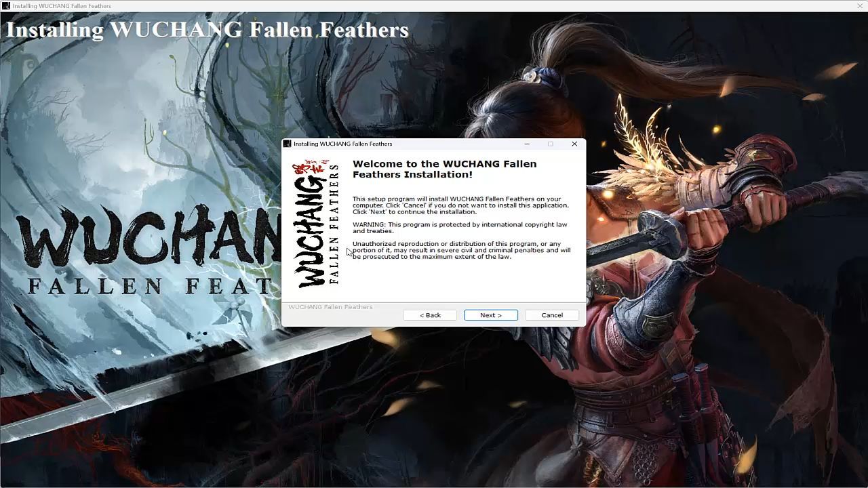The width and height of the screenshot is (868, 488).
Task: Click Next to continue installation
Action: click(x=491, y=315)
